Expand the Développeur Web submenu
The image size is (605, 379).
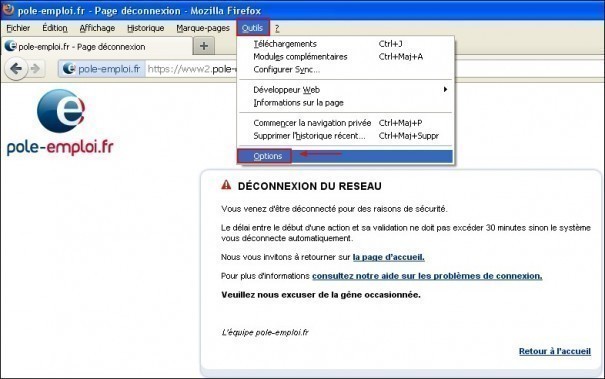coord(346,90)
